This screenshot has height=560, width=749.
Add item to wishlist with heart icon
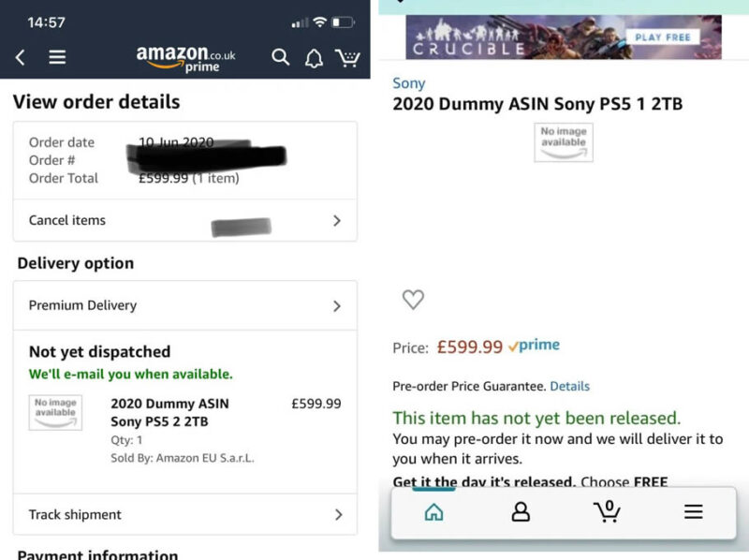coord(413,300)
